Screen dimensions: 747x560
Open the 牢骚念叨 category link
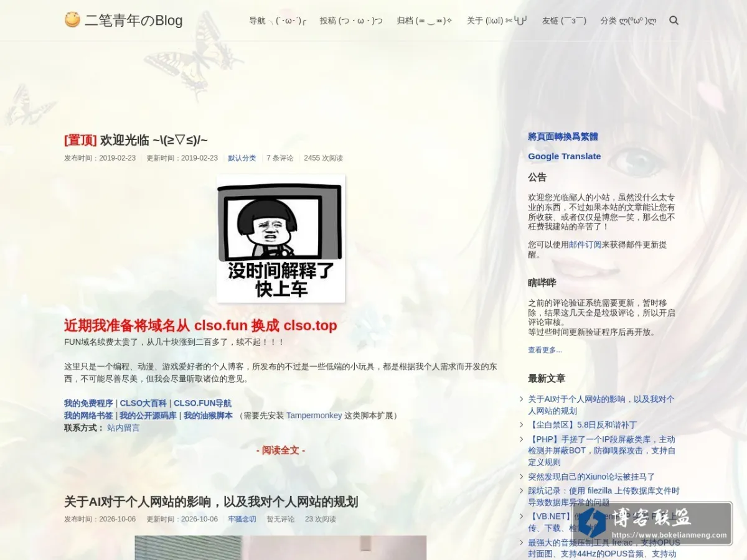[x=242, y=519]
